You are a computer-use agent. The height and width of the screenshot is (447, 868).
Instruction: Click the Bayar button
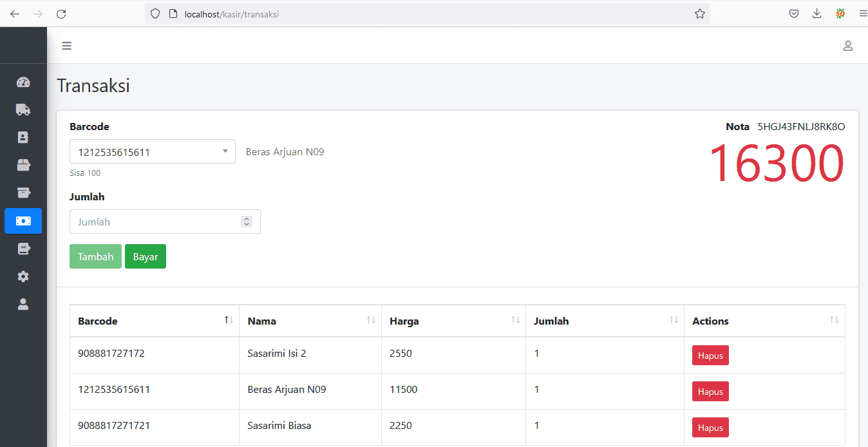146,256
